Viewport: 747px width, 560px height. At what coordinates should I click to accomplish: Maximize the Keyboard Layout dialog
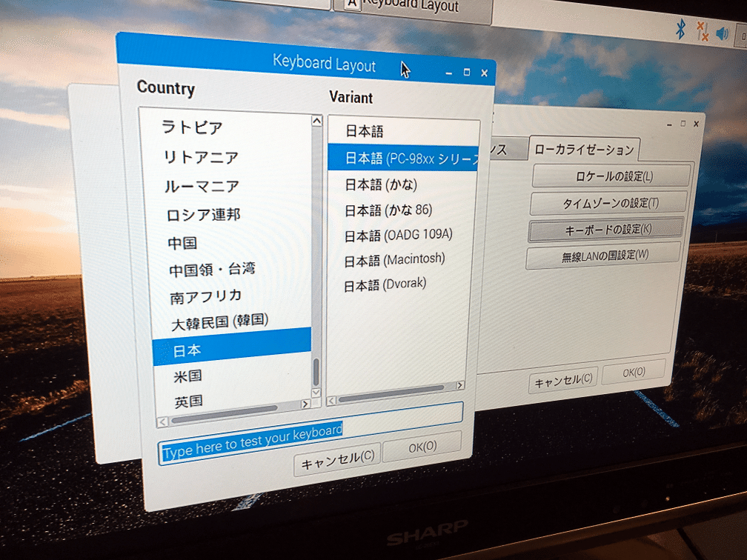coord(467,73)
